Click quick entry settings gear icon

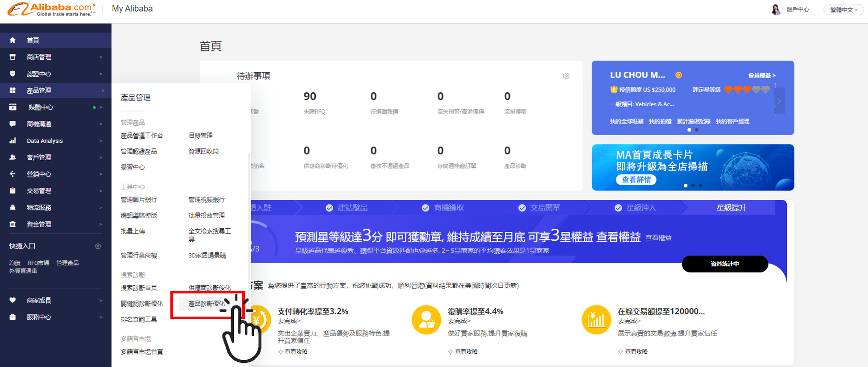click(x=98, y=246)
